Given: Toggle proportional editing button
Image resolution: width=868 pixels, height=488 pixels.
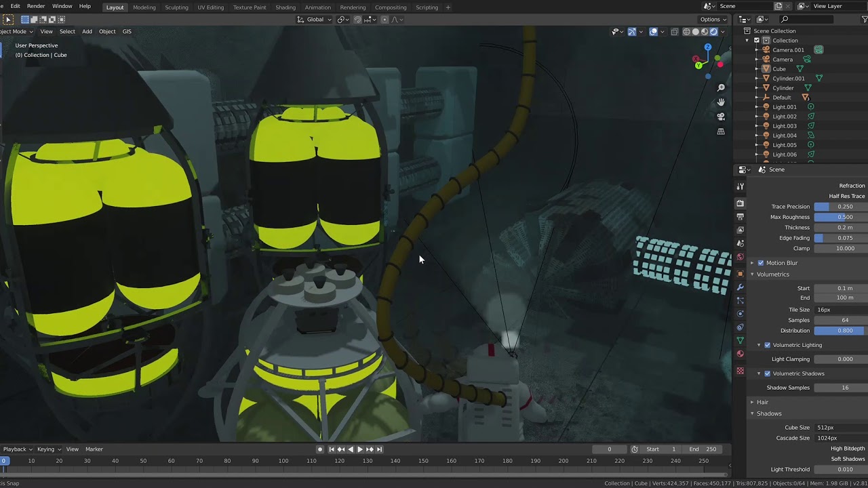Looking at the screenshot, I should [x=384, y=19].
